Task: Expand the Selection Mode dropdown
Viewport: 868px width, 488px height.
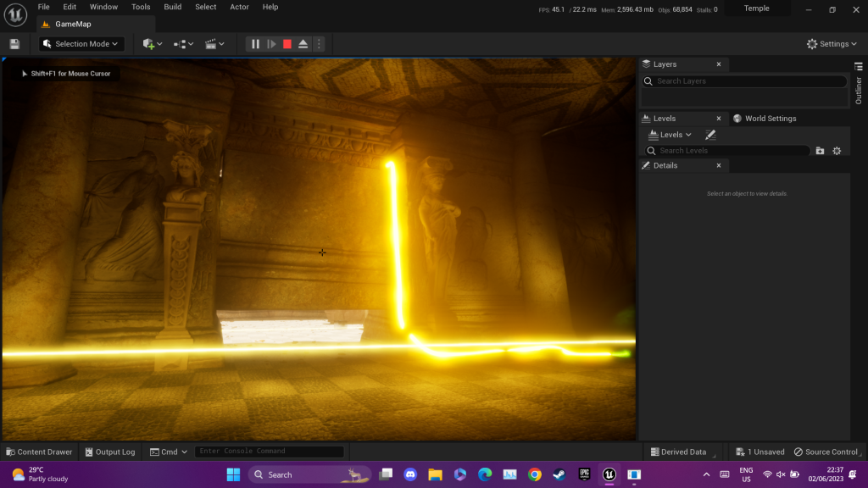Action: [81, 44]
